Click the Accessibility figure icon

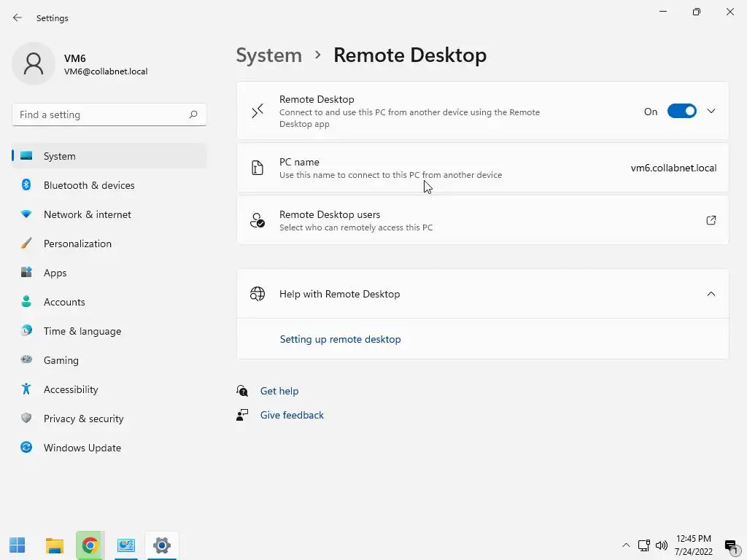[x=26, y=389]
